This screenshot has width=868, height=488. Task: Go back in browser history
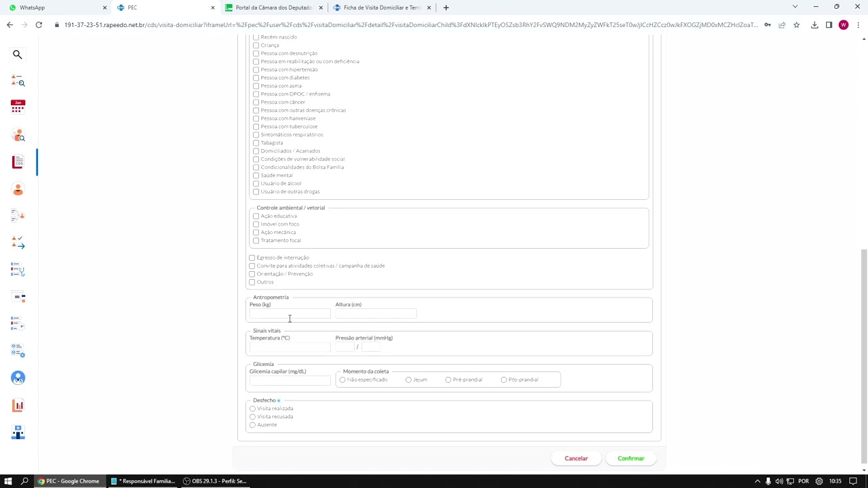9,25
